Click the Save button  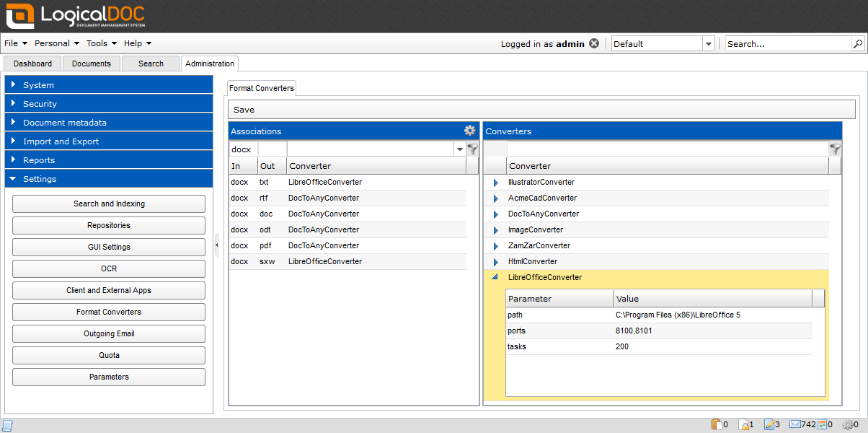pos(243,109)
